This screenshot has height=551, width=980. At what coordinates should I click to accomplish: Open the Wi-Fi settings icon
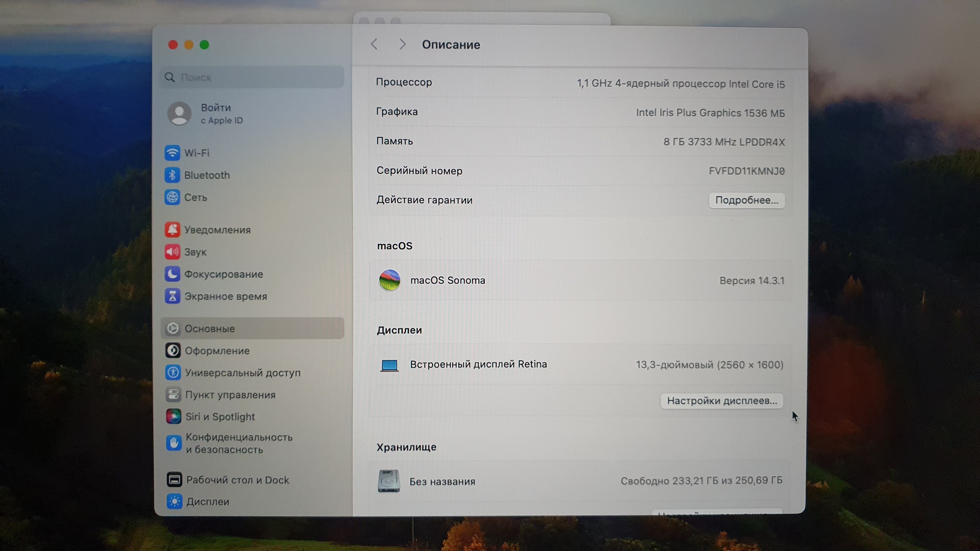tap(172, 153)
